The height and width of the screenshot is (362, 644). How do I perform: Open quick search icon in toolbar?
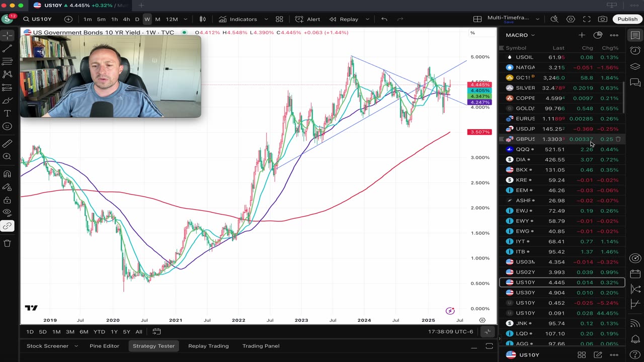[554, 19]
